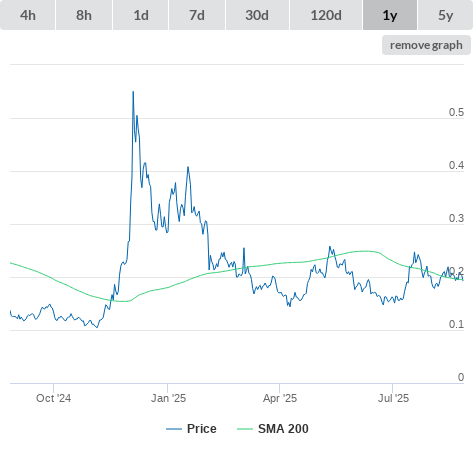Viewport: 474px width, 455px height.
Task: Open the 120d chart view
Action: [326, 15]
